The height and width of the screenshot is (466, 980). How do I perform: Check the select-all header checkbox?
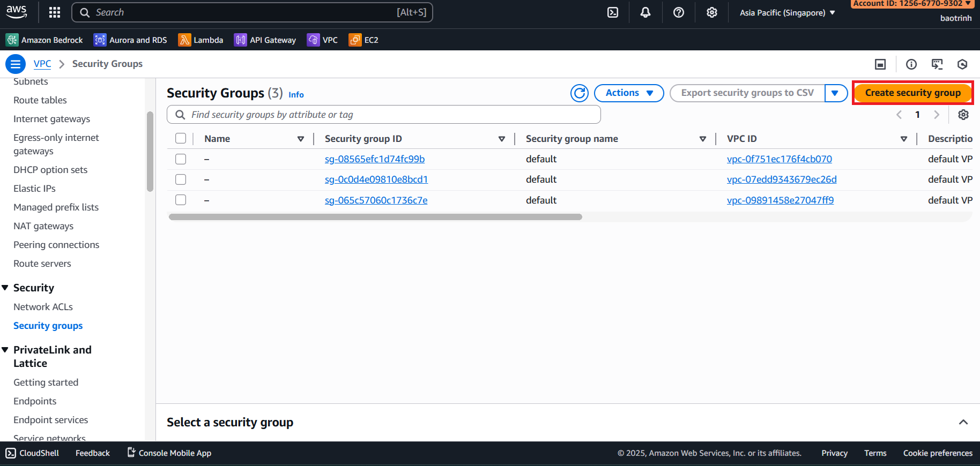(x=181, y=139)
